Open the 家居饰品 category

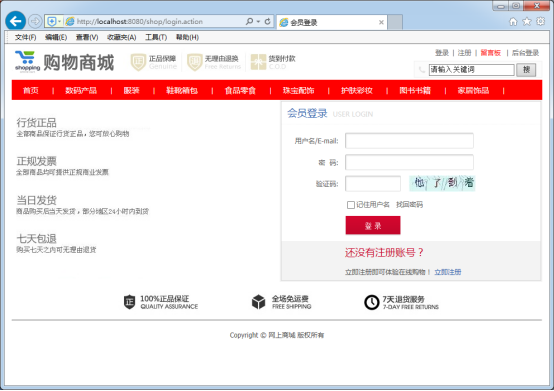pos(473,90)
